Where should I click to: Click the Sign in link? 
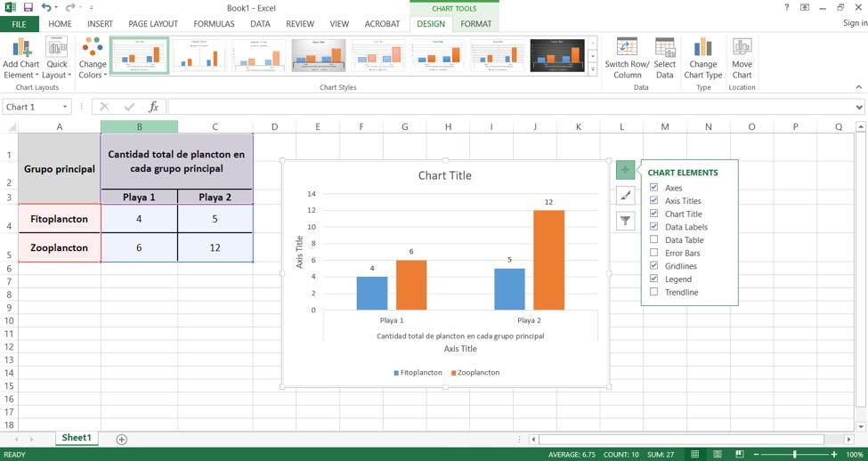[855, 23]
